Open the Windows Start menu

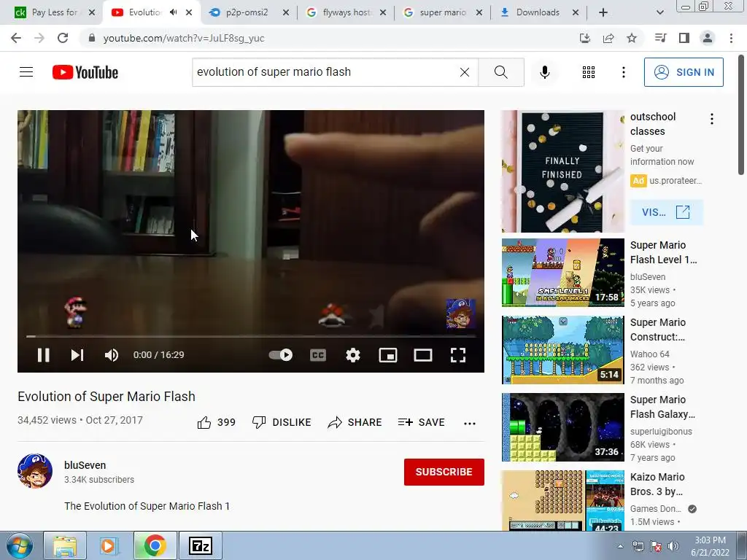point(19,545)
